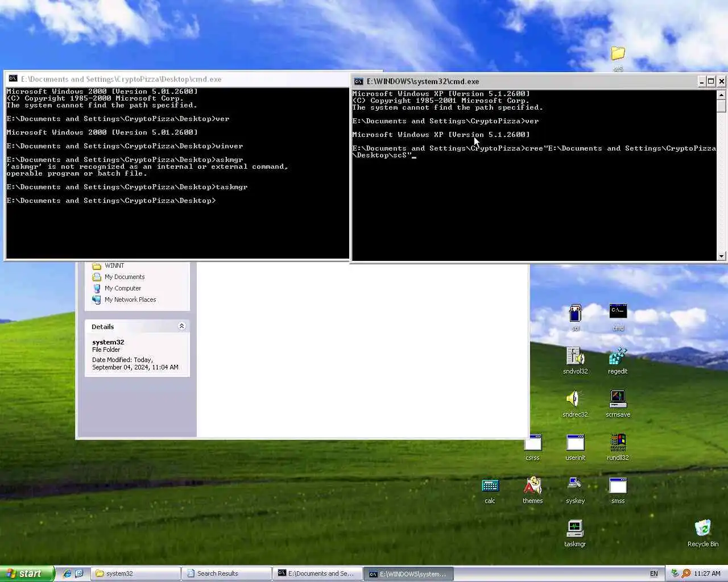Click the taskbar clock showing 11:27 AM

tap(707, 573)
